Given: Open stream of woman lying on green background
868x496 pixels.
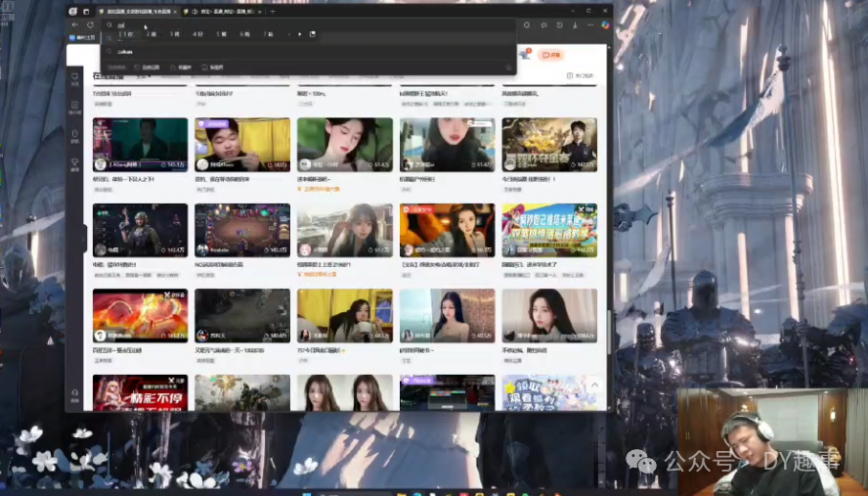Looking at the screenshot, I should pyautogui.click(x=345, y=144).
